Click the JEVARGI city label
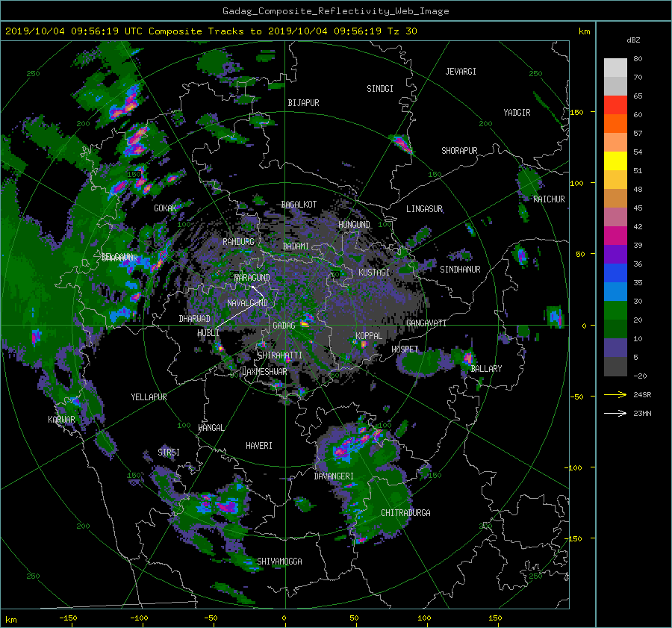This screenshot has height=628, width=672. pyautogui.click(x=461, y=72)
